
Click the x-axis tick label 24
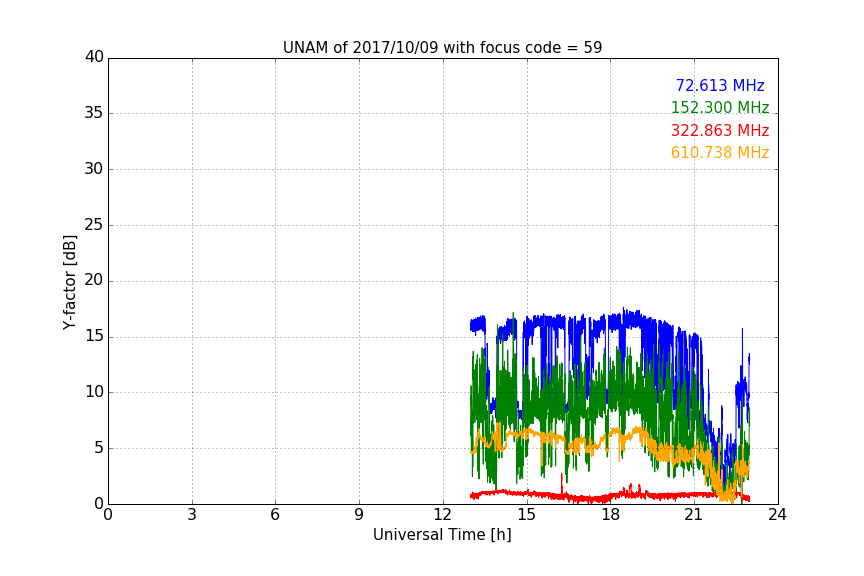[x=777, y=515]
